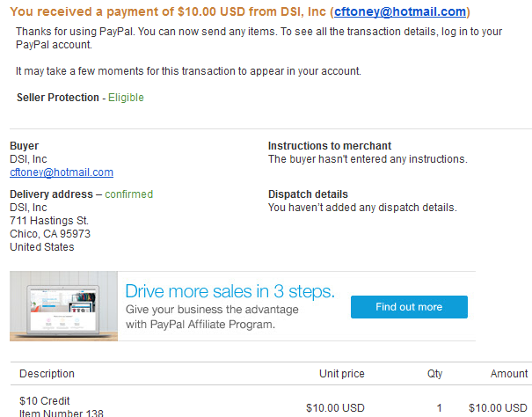Click the Buyer section heading
Screen dimensions: 532x417
(24, 146)
